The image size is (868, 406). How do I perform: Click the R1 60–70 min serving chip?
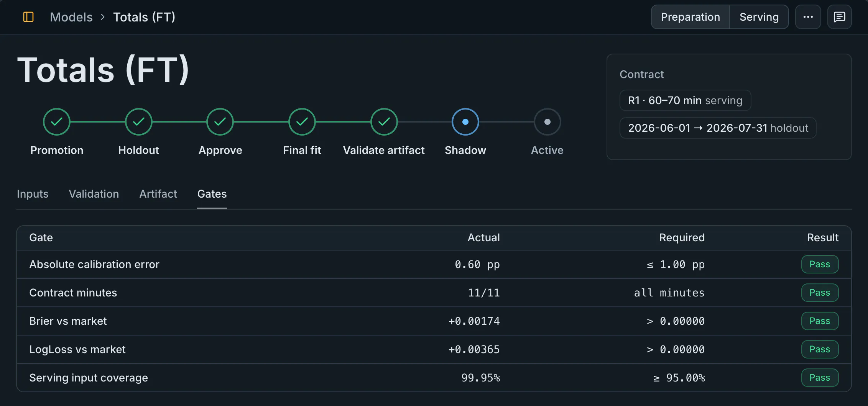click(685, 100)
